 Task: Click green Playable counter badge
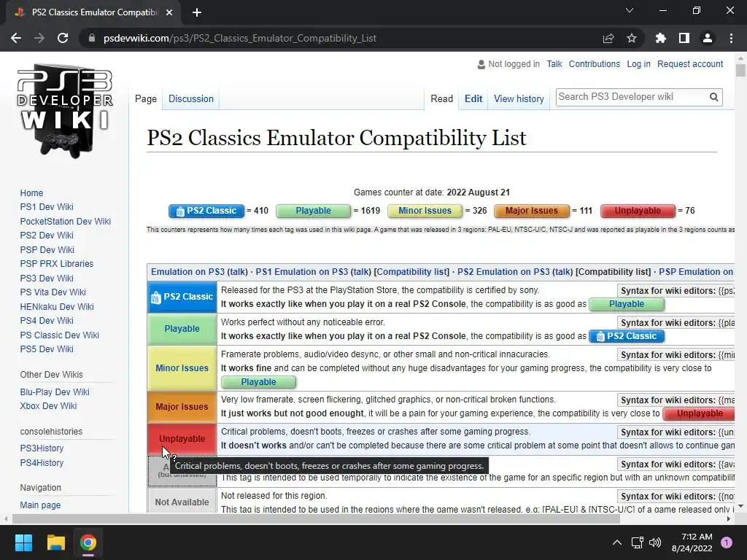314,211
